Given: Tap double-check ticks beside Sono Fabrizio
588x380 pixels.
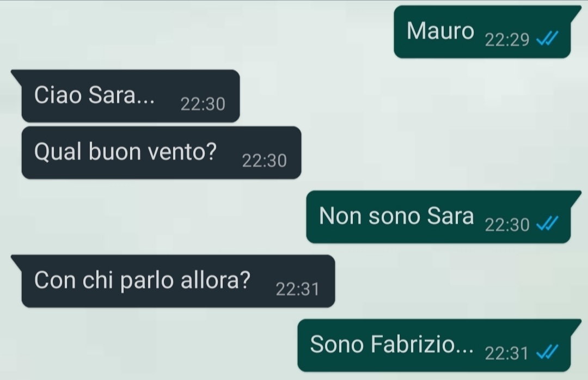Looking at the screenshot, I should [548, 352].
